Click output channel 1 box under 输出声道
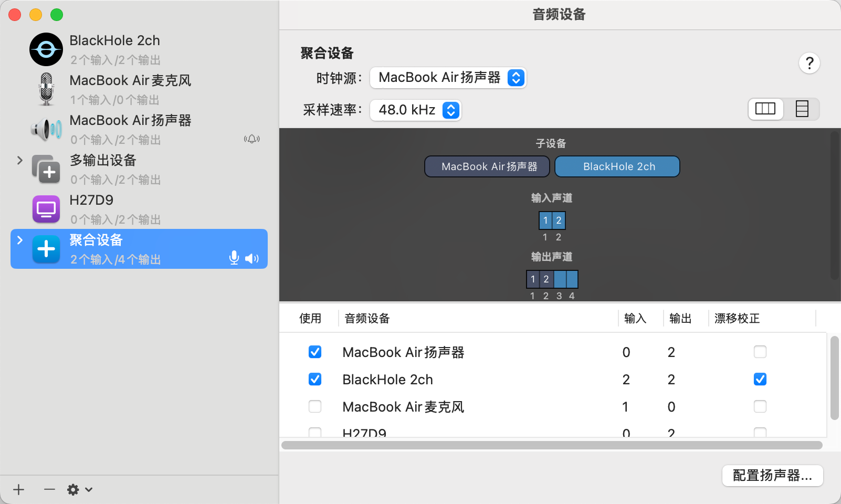Screen dimensions: 841x504 coord(533,279)
